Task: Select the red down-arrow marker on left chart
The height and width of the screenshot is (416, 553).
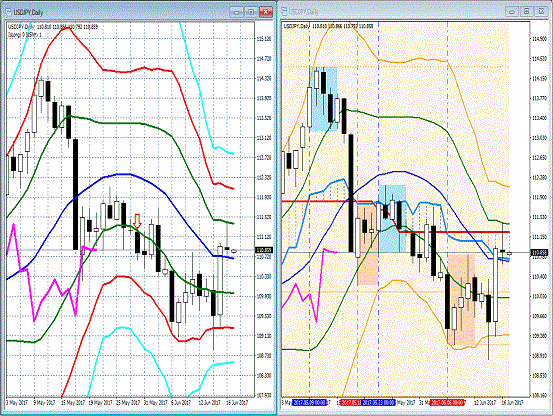Action: 138,221
